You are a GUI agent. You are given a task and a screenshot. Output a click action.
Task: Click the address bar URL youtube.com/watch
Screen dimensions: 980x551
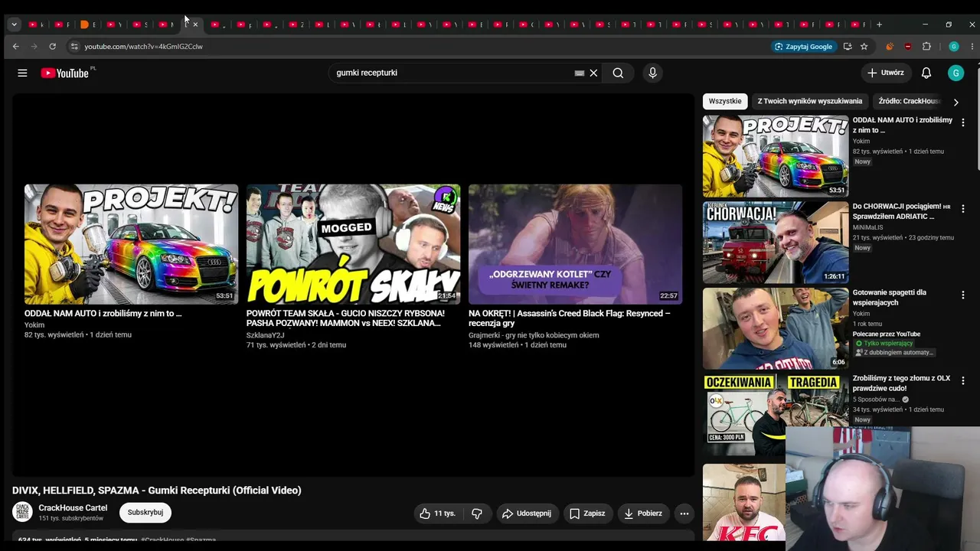pos(143,47)
